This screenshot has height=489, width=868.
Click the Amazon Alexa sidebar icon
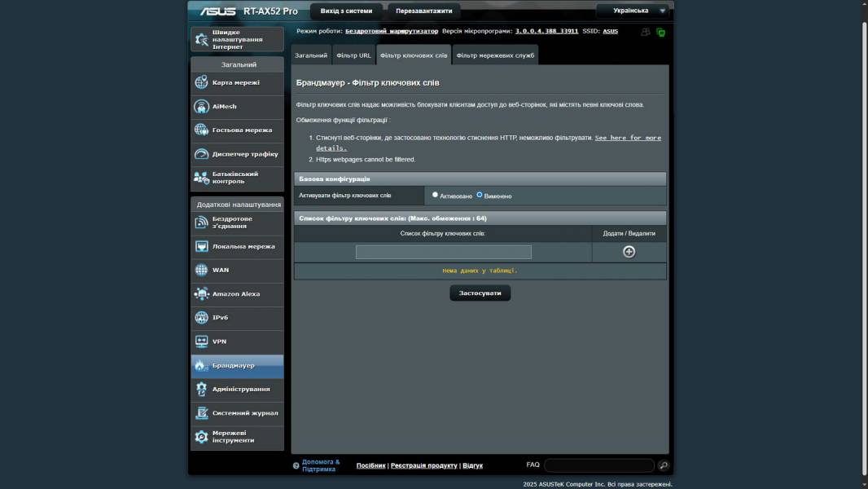point(201,294)
